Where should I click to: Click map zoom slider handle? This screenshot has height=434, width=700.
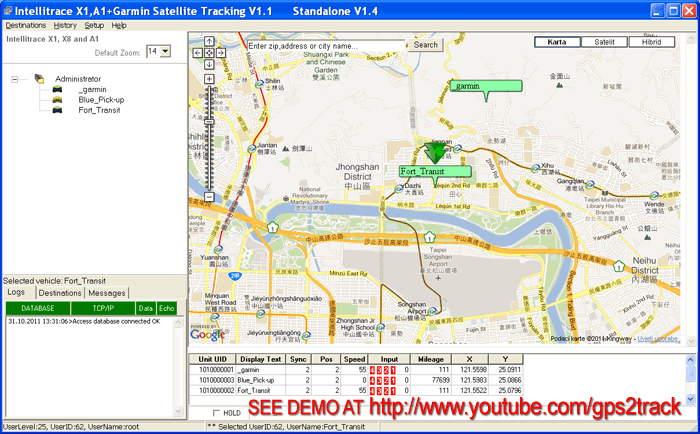[209, 122]
